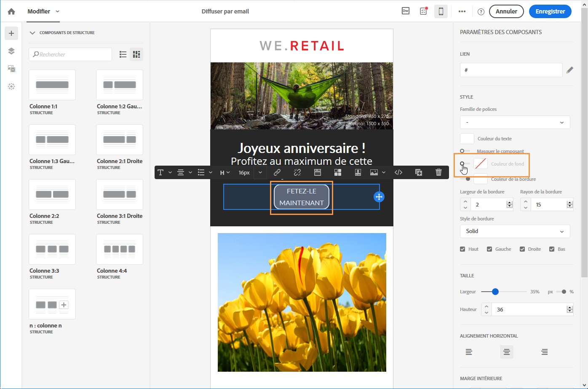Collapse the Composants de structure section

click(x=32, y=33)
